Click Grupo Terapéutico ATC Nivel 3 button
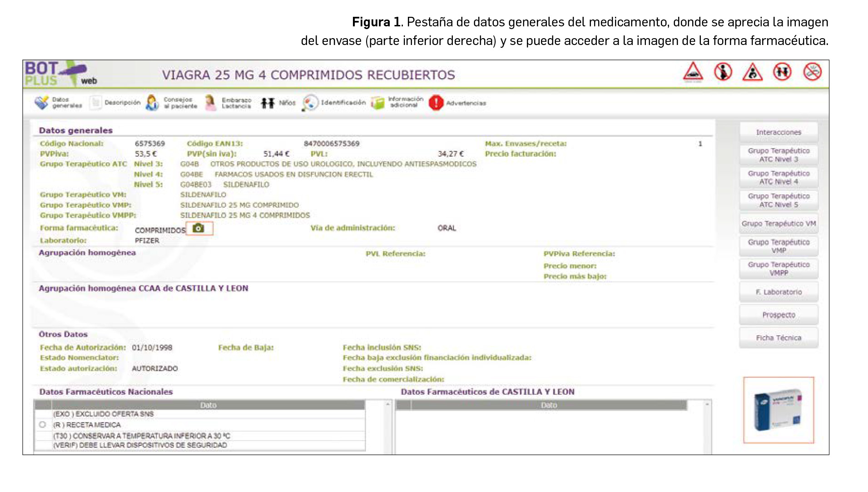This screenshot has width=868, height=492. [x=778, y=155]
